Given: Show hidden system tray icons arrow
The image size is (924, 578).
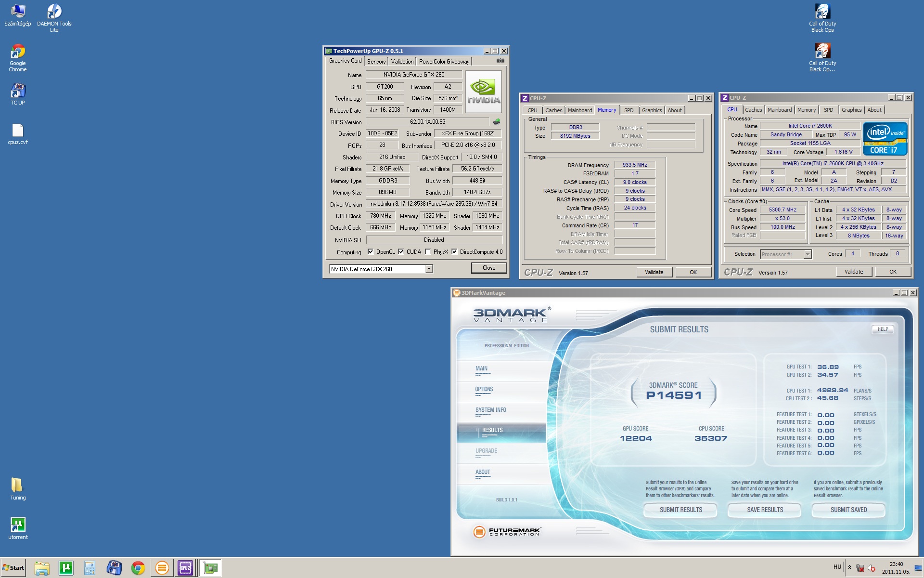Looking at the screenshot, I should pyautogui.click(x=849, y=567).
